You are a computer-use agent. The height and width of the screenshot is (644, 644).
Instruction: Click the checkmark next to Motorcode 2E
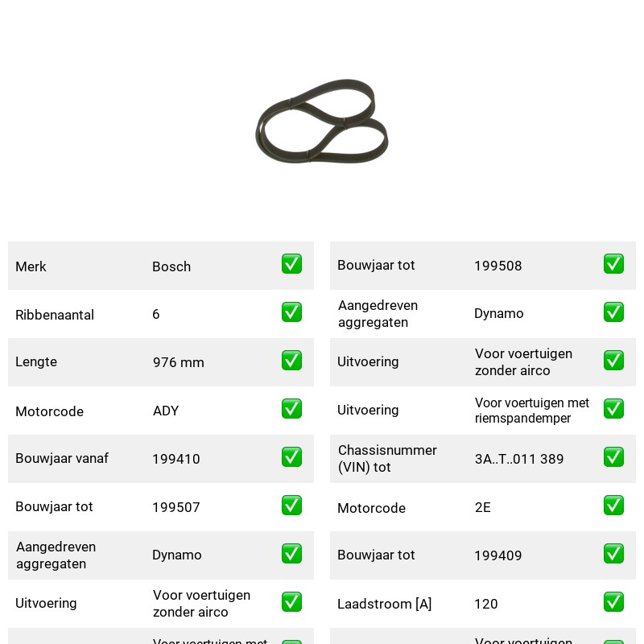(613, 506)
